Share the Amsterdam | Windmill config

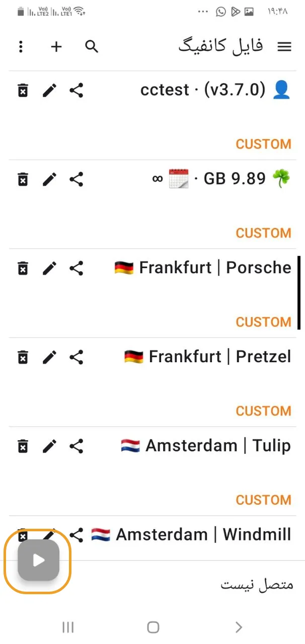(x=76, y=535)
